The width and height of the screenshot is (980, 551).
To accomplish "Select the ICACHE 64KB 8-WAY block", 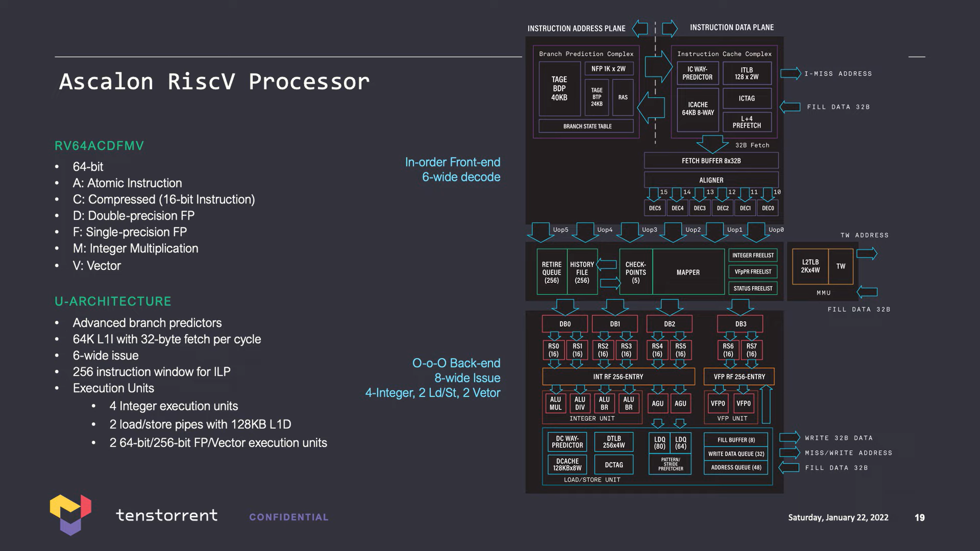I will point(697,109).
